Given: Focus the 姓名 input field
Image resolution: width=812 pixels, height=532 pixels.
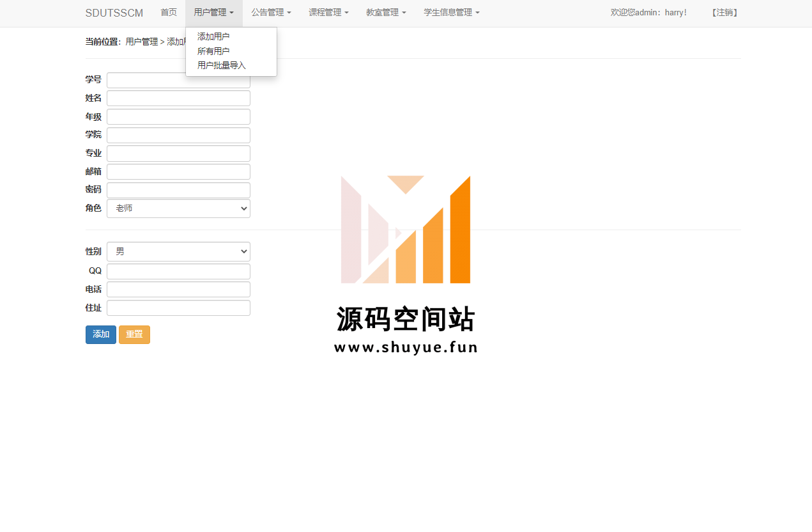Looking at the screenshot, I should click(x=178, y=98).
